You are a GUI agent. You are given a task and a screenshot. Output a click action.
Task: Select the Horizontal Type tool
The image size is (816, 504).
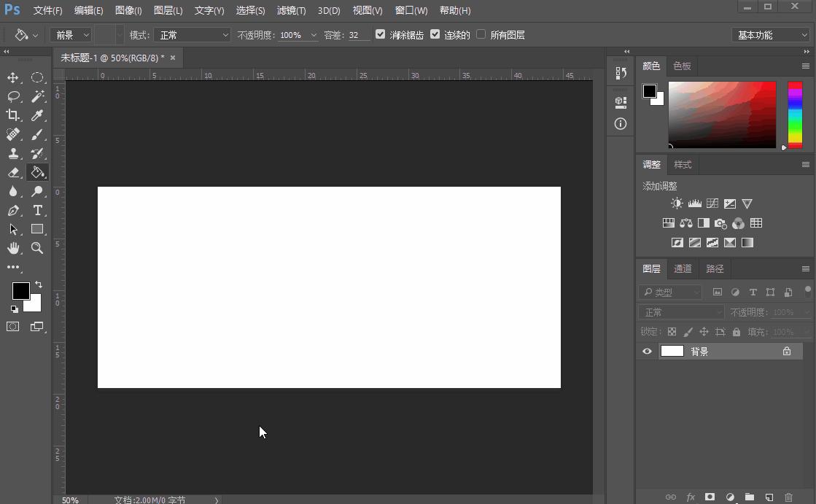37,210
